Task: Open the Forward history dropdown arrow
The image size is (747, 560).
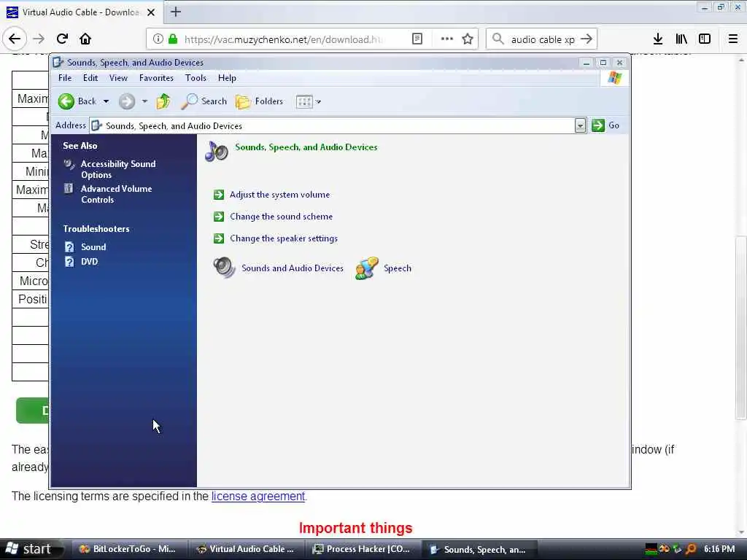Action: (145, 101)
